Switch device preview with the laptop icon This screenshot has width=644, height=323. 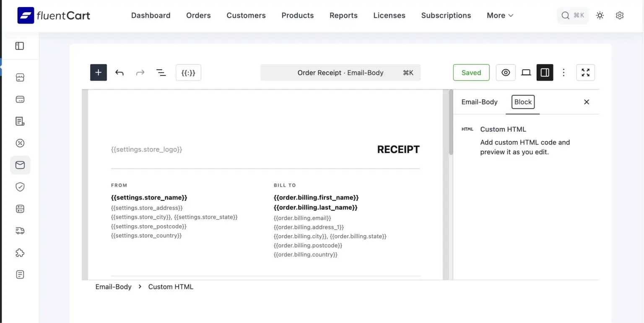pyautogui.click(x=526, y=72)
